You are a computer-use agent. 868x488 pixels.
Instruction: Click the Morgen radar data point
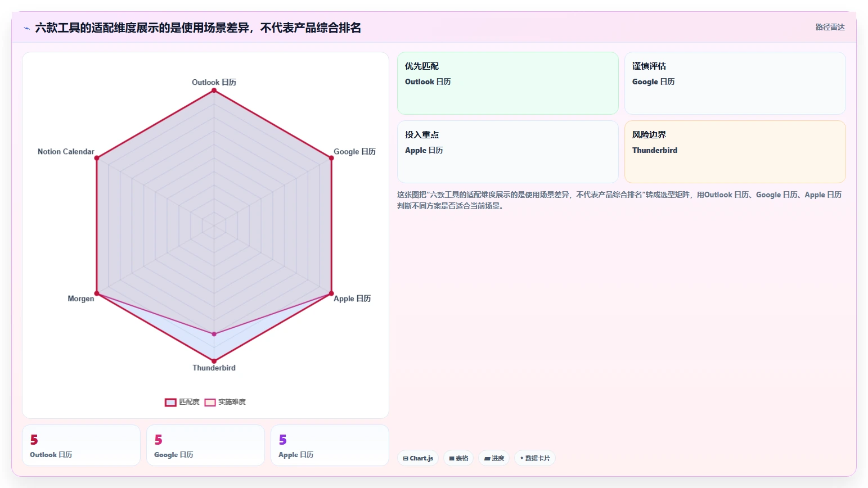point(97,293)
